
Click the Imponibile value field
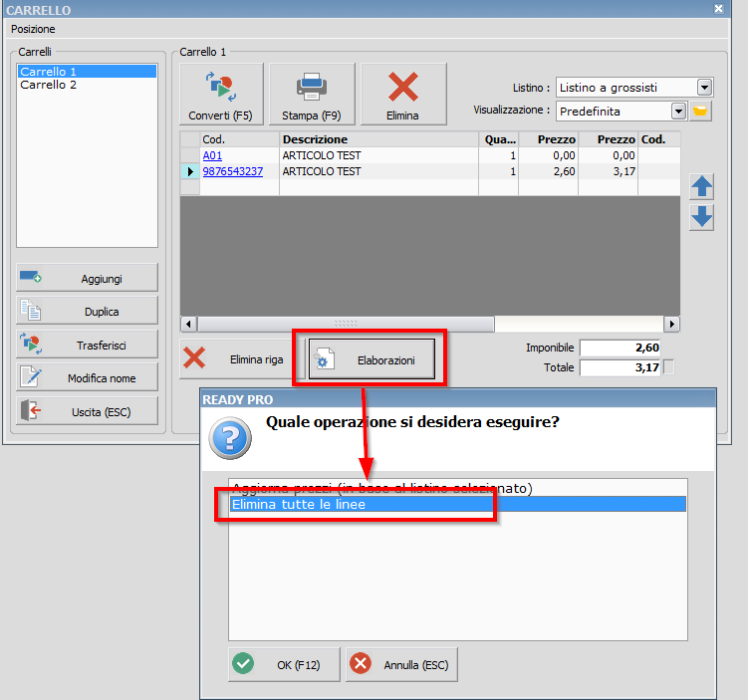click(x=620, y=348)
